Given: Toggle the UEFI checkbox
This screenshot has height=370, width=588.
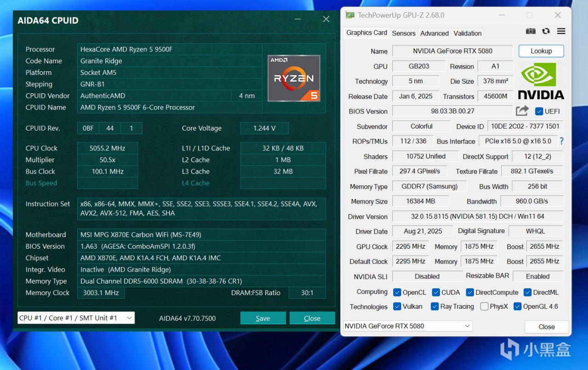Looking at the screenshot, I should tap(539, 111).
